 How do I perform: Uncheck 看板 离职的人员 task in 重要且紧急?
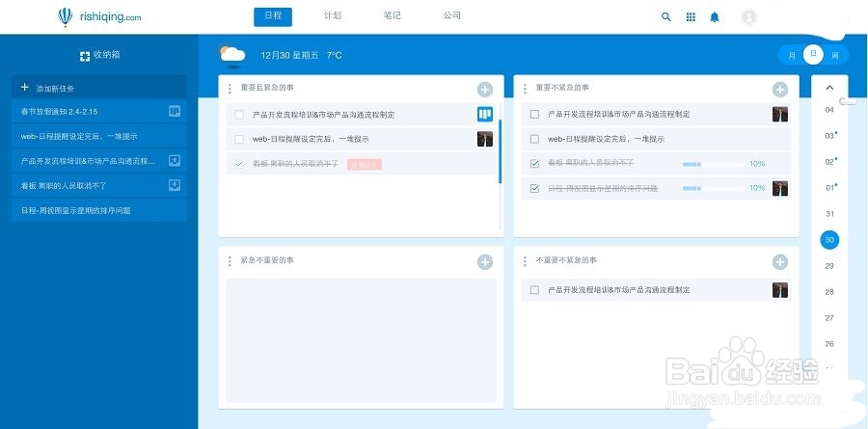coord(239,164)
